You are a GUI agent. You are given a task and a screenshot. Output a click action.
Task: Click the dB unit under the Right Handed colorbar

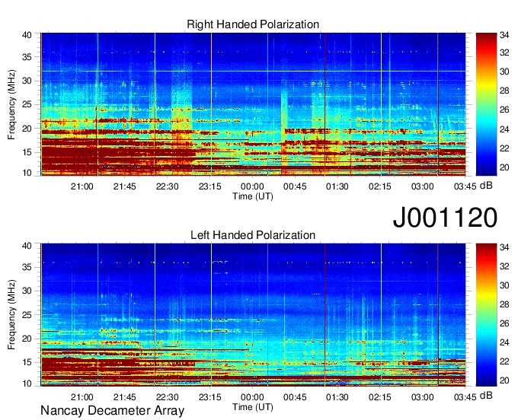tap(486, 185)
